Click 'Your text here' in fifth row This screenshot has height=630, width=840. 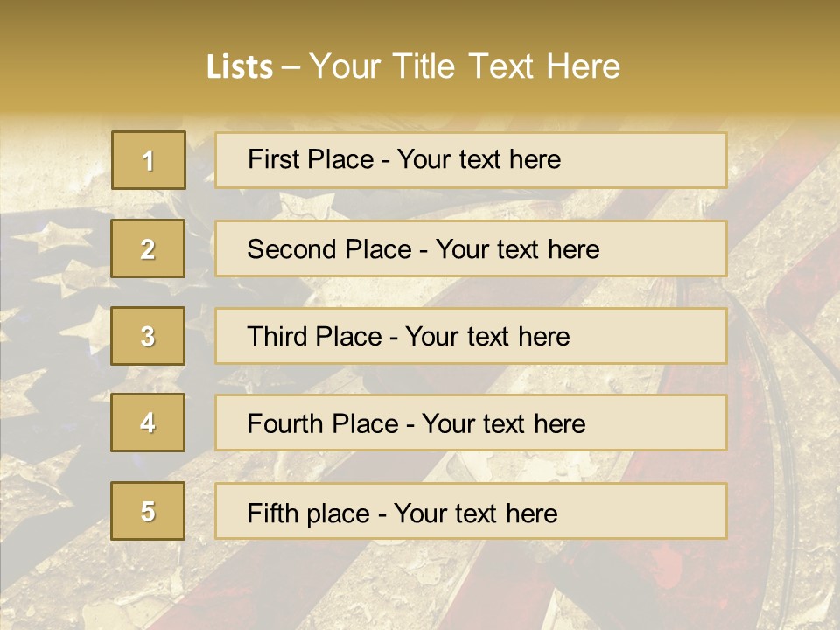pos(475,513)
